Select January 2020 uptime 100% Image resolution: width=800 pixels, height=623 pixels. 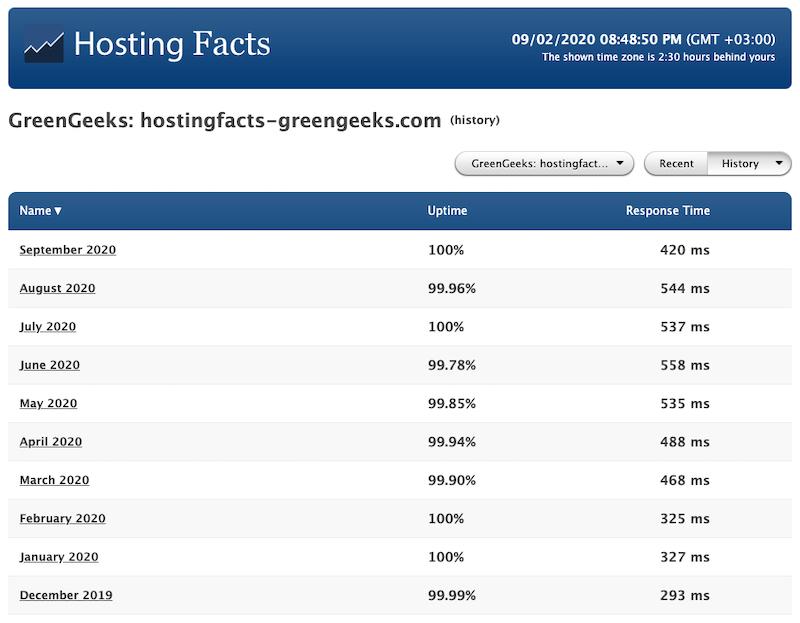pos(446,557)
